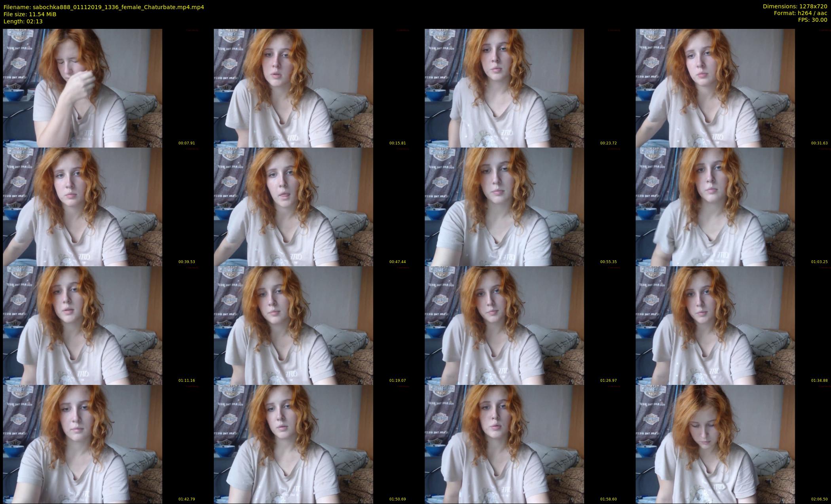Select the thumbnail at 00:39.53
The image size is (831, 504).
point(82,207)
